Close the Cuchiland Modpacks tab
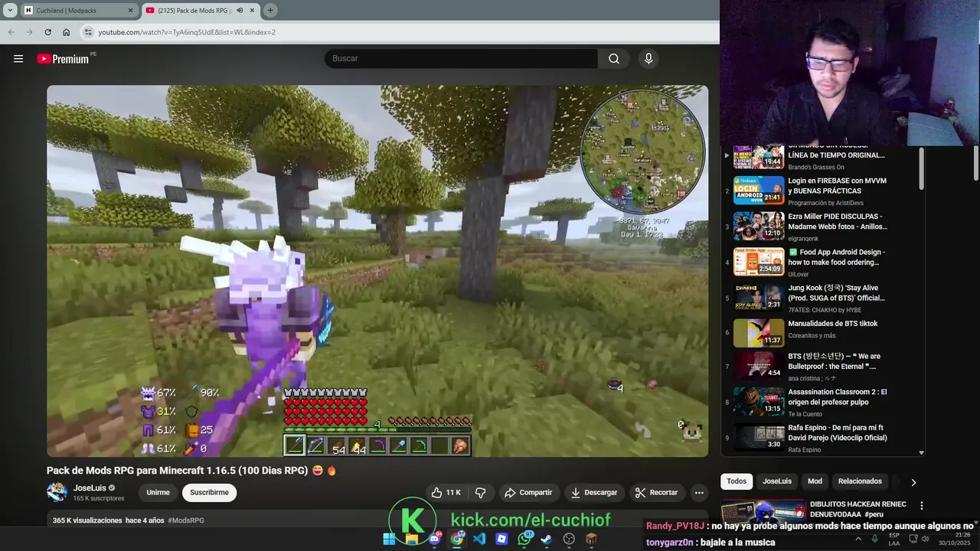The height and width of the screenshot is (551, 980). [x=130, y=11]
